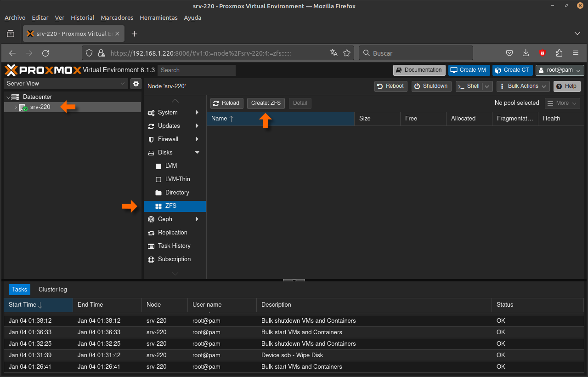Open the Pocket save icon
The width and height of the screenshot is (588, 377).
pos(509,53)
